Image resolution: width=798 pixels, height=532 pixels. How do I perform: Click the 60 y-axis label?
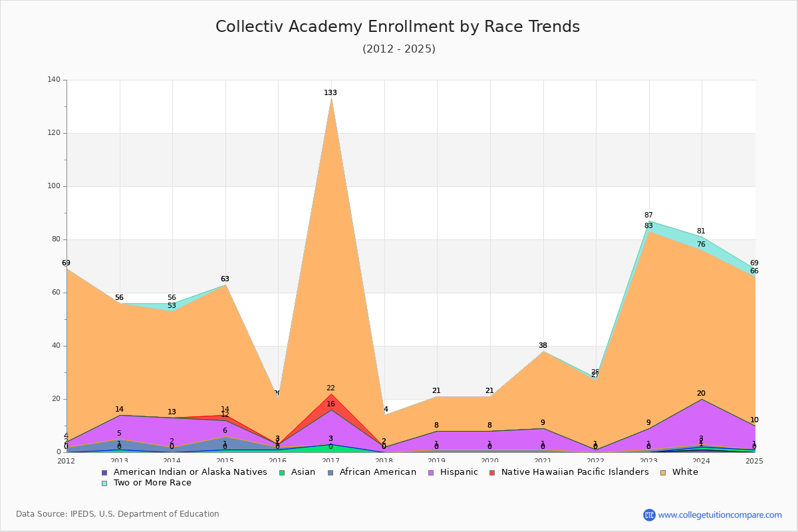(x=56, y=293)
